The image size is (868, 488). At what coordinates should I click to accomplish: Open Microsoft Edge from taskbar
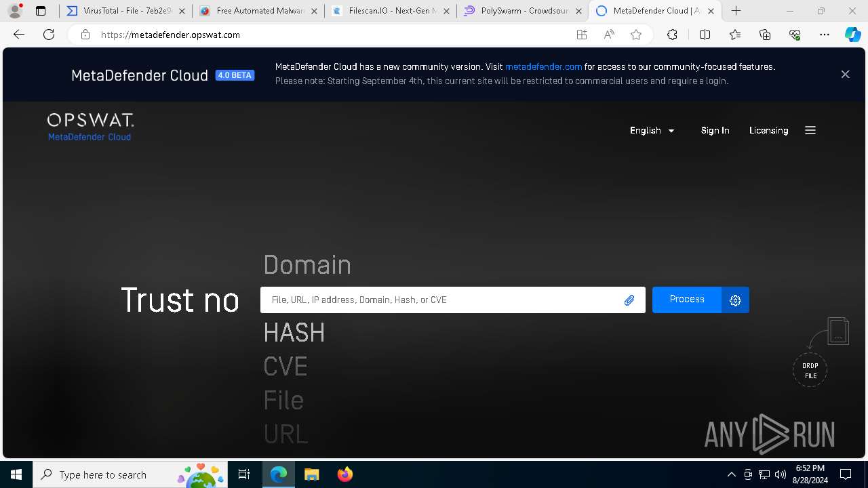[279, 474]
